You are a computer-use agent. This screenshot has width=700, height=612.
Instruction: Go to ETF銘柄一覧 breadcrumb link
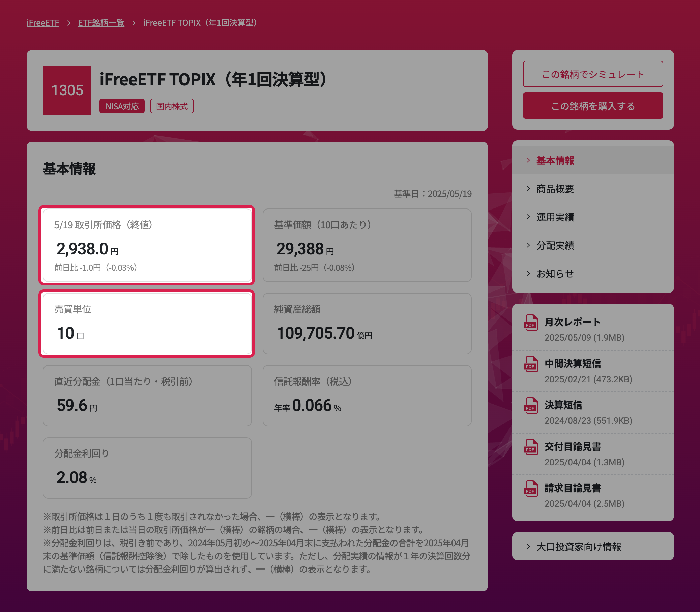(x=101, y=23)
